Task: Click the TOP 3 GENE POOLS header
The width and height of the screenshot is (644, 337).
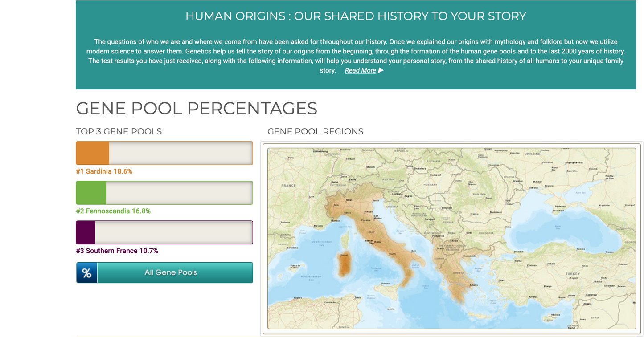Action: (119, 131)
